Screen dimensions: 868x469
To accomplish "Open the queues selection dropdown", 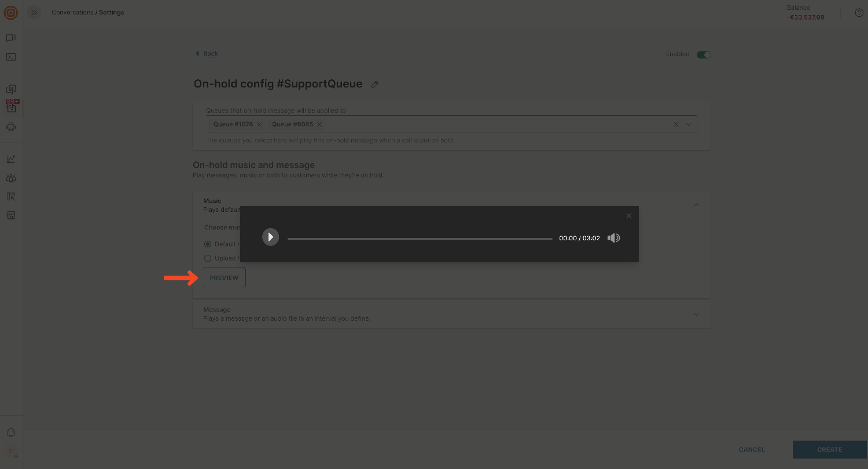I will [689, 124].
